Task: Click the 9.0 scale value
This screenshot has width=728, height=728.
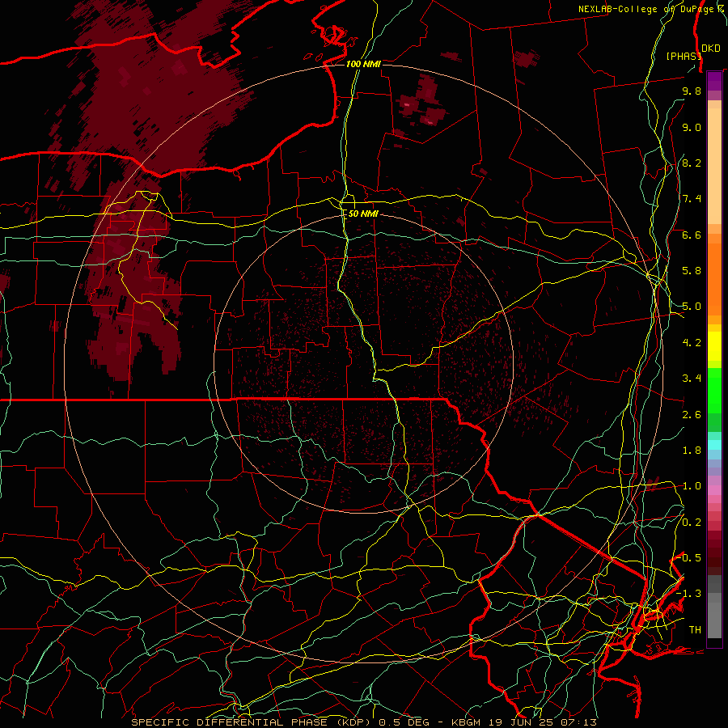Action: point(692,127)
